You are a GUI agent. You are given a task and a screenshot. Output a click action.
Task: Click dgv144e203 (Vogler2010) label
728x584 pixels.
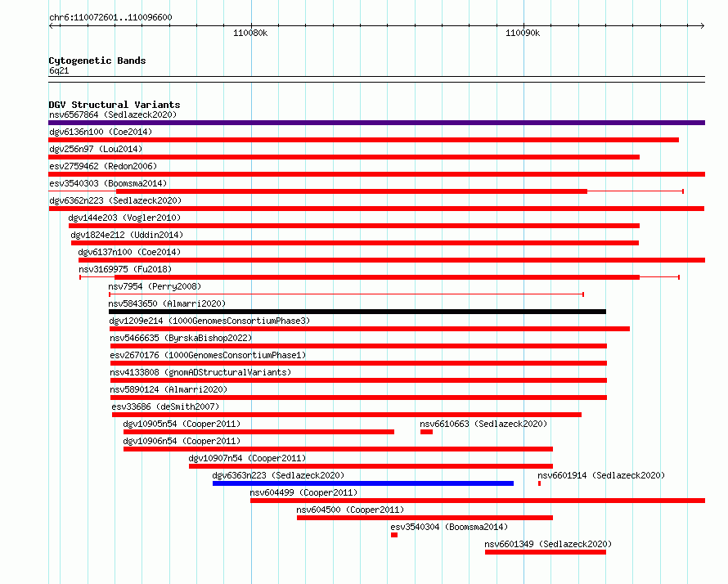pos(124,218)
